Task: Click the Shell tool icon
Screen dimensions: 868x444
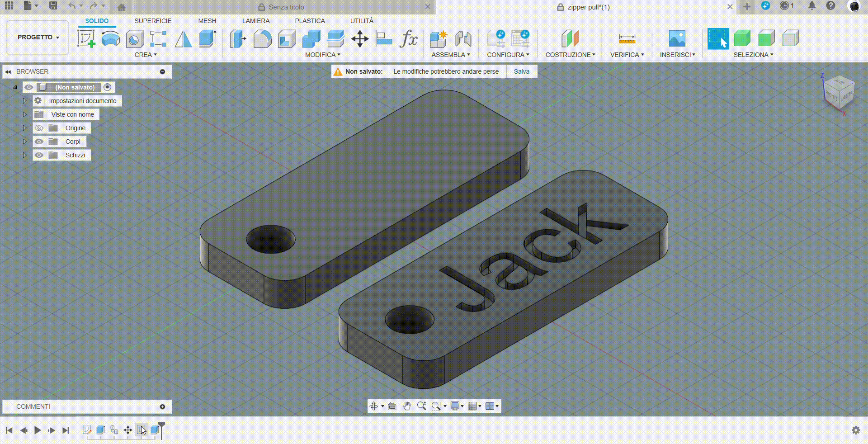Action: 287,39
